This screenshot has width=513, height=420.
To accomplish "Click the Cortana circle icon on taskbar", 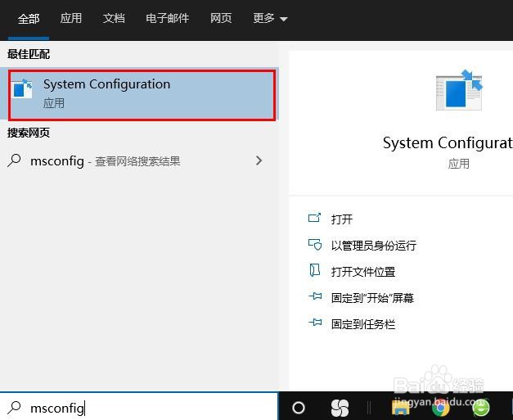I will click(299, 408).
